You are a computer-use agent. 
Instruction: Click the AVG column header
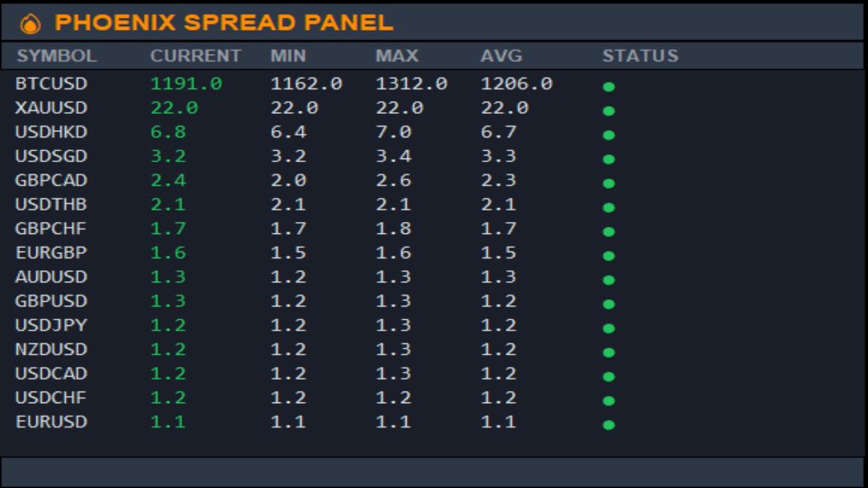tap(501, 56)
